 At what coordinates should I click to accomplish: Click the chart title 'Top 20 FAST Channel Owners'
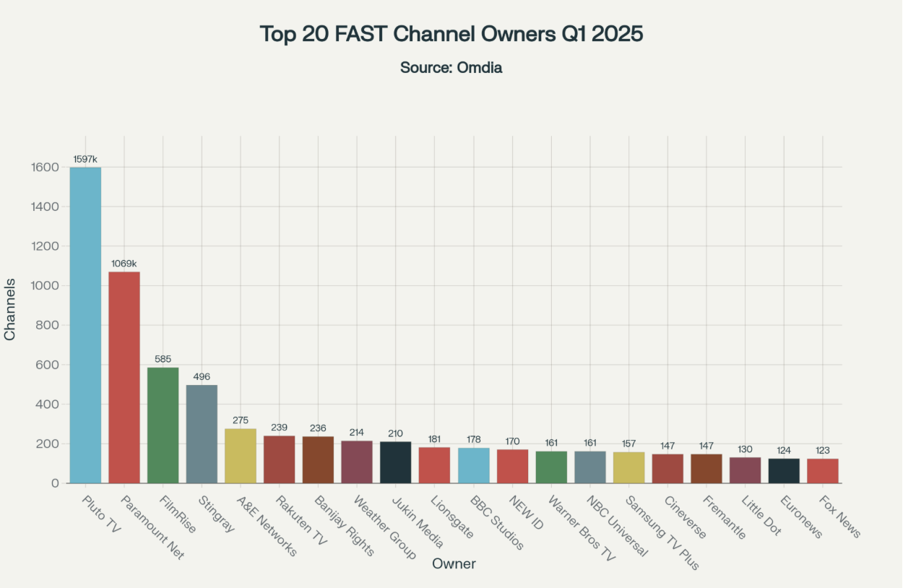pos(451,34)
